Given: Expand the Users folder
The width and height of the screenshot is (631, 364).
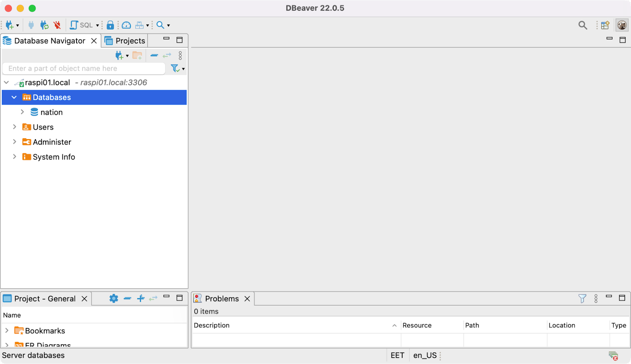Looking at the screenshot, I should click(x=14, y=127).
